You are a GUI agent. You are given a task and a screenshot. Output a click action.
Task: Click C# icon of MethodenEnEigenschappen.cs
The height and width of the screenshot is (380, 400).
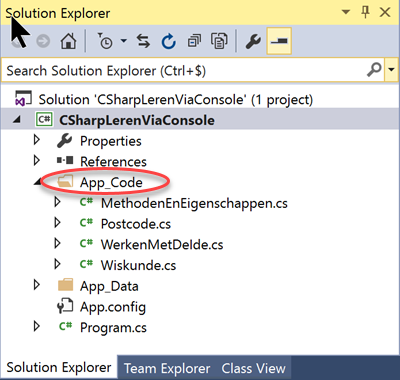click(x=86, y=202)
